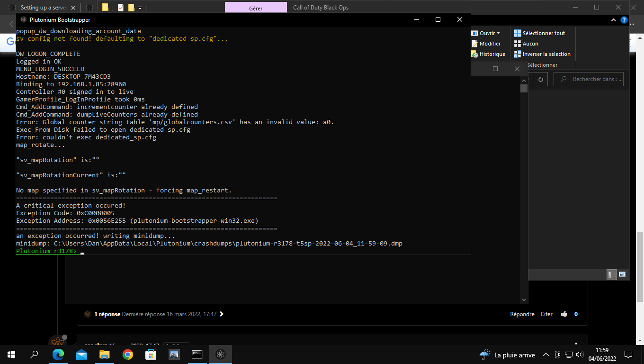
Task: Switch to Setting up a server tab
Action: coord(43,8)
